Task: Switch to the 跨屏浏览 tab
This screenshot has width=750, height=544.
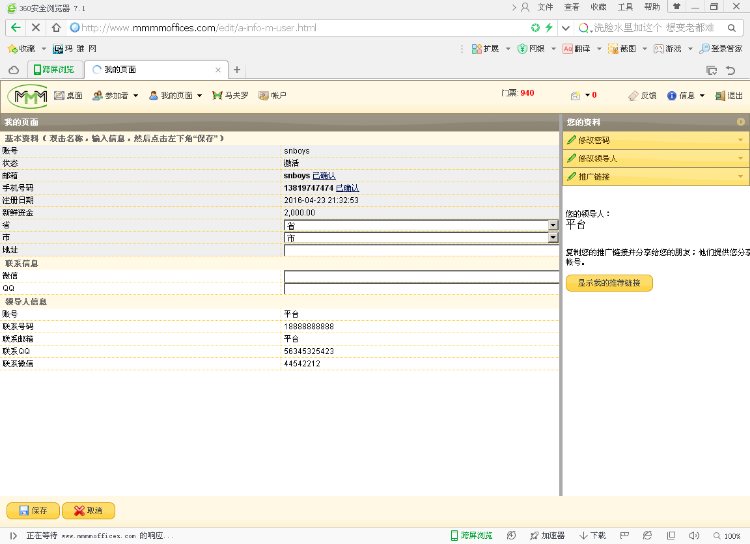Action: (x=55, y=70)
